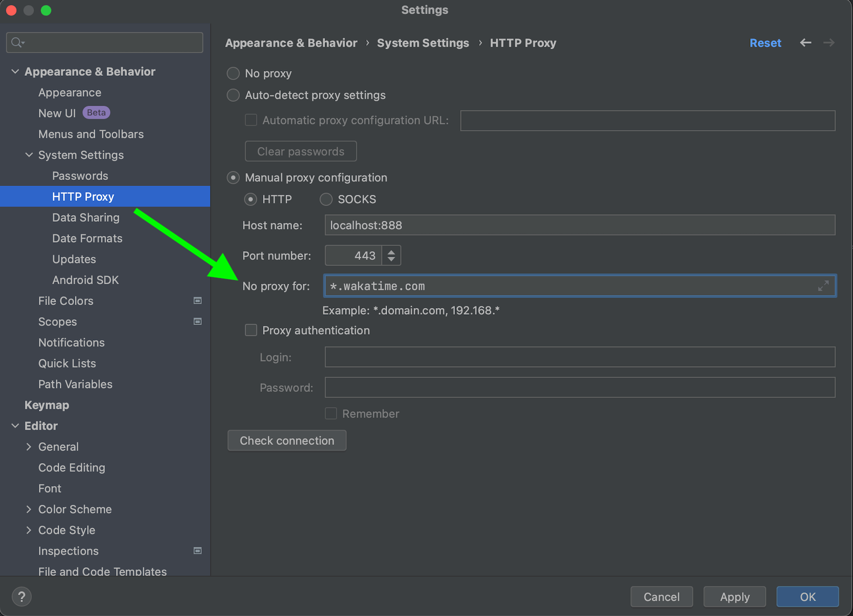Select the No proxy radio button

[233, 73]
